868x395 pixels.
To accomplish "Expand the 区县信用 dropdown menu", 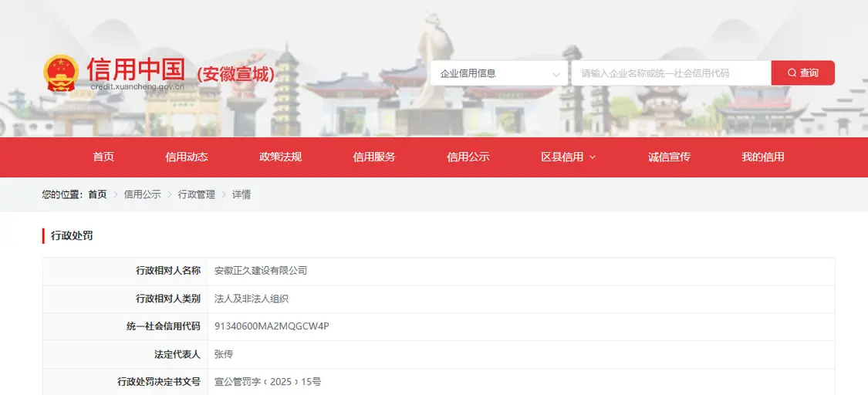I will click(x=568, y=157).
